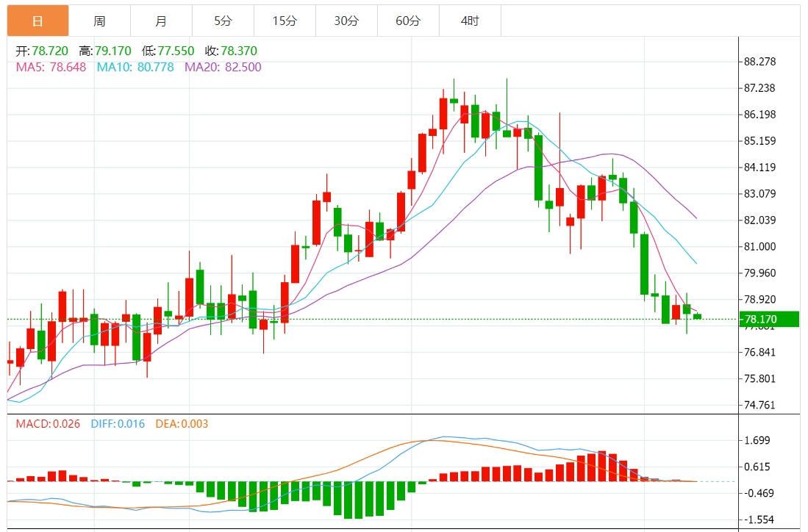Screen dimensions: 808x532
Task: Click the 88.278 price axis label
Action: (x=760, y=62)
